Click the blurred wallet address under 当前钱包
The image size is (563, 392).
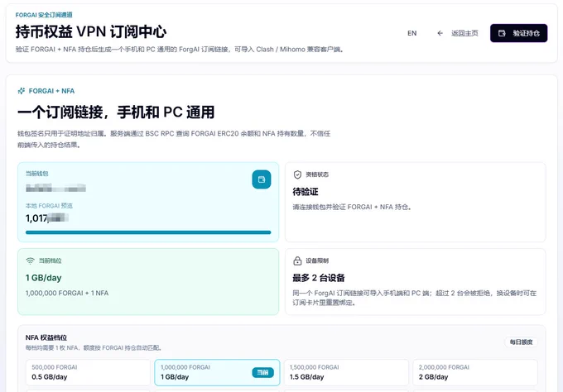tap(55, 188)
